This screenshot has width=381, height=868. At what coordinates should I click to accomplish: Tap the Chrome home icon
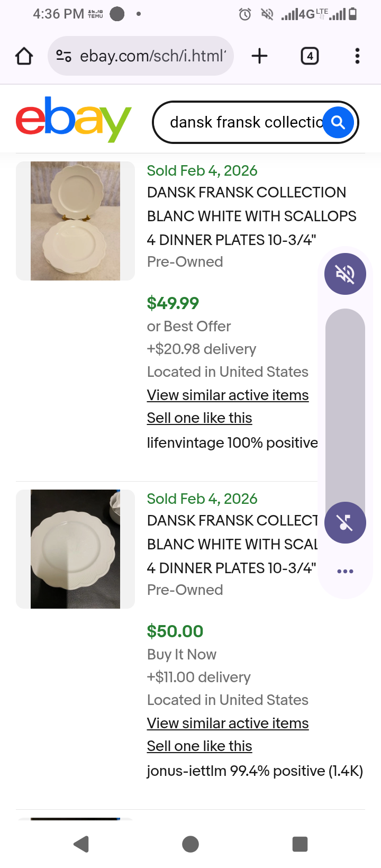[x=24, y=56]
